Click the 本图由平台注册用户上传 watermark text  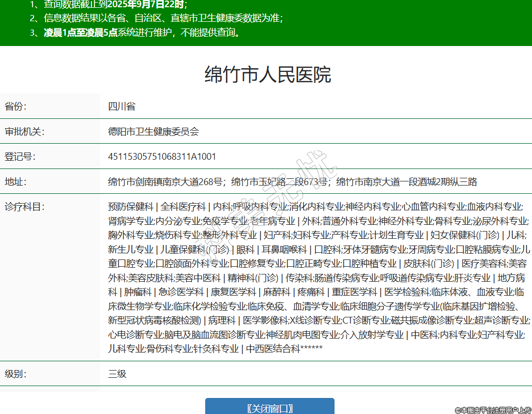click(x=493, y=410)
